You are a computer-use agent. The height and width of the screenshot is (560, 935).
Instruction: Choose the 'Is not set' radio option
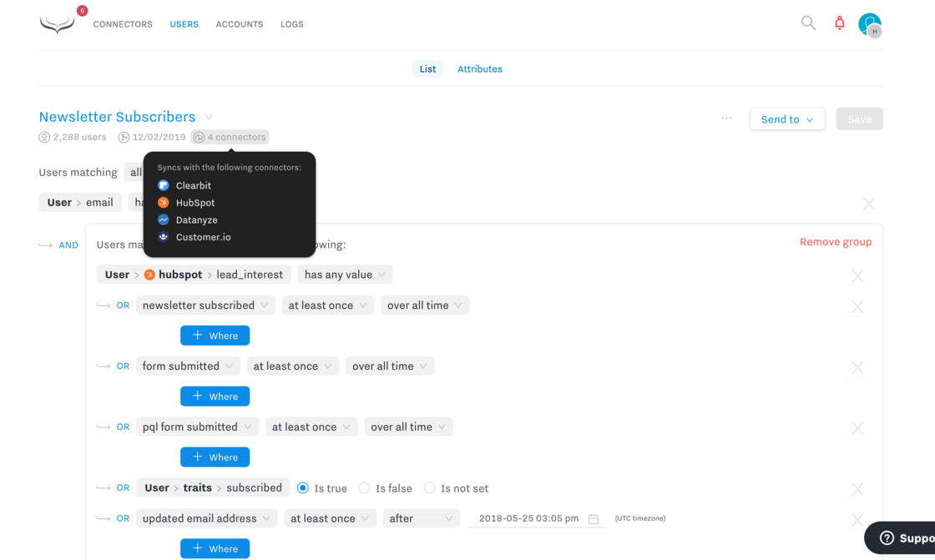pyautogui.click(x=429, y=488)
